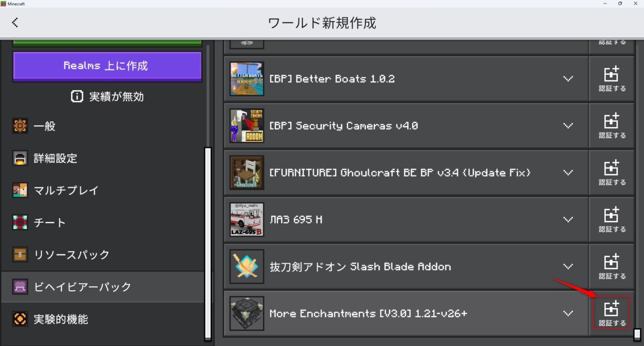Click the マルチプレイ characters icon
The image size is (644, 346).
click(x=20, y=191)
